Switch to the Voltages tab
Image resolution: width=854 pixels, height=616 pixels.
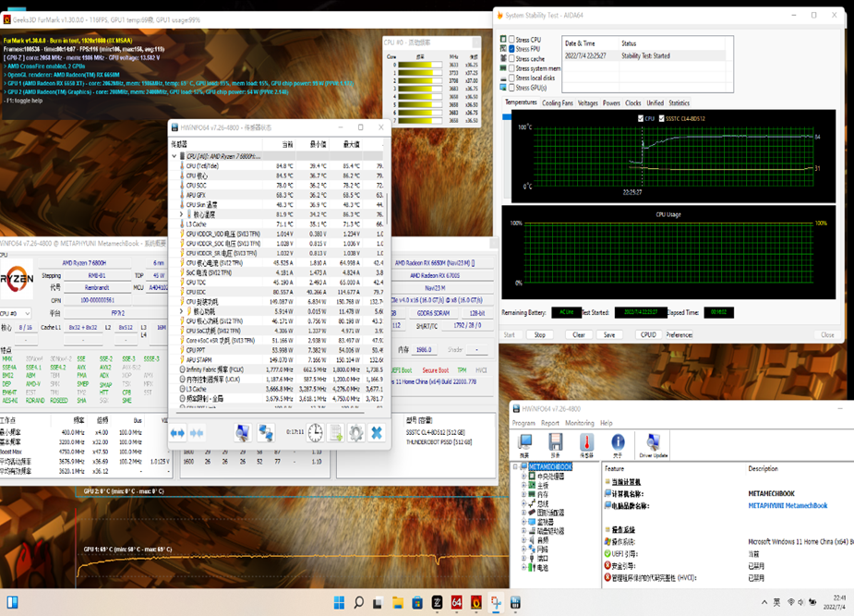588,103
